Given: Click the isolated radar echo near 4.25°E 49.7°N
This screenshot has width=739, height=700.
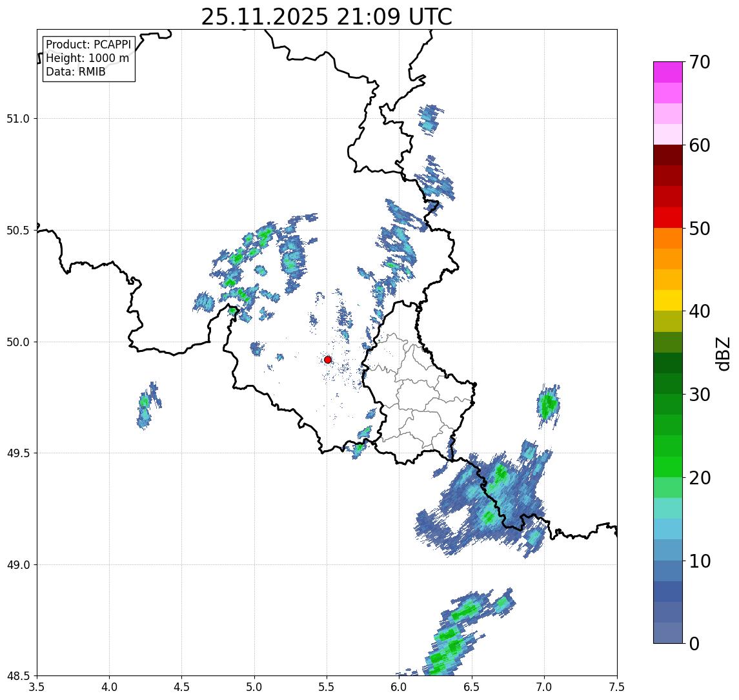Looking at the screenshot, I should 148,406.
